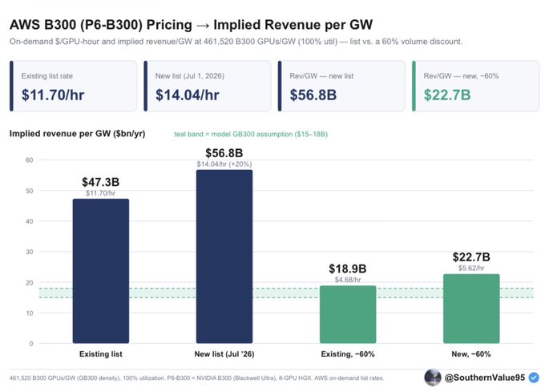The image size is (545, 392).
Task: Click the 'New list (Jul 1, 2026)' card caption
Action: (190, 76)
